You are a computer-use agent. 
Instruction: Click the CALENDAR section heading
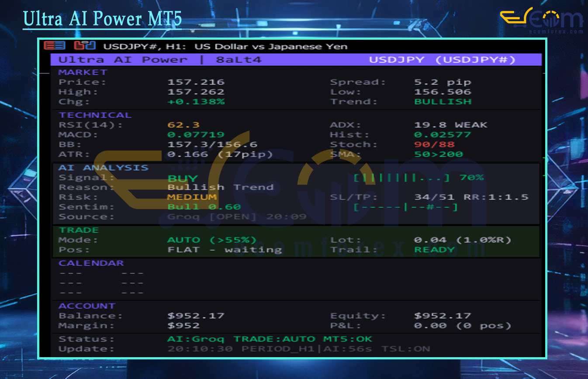[x=91, y=263]
